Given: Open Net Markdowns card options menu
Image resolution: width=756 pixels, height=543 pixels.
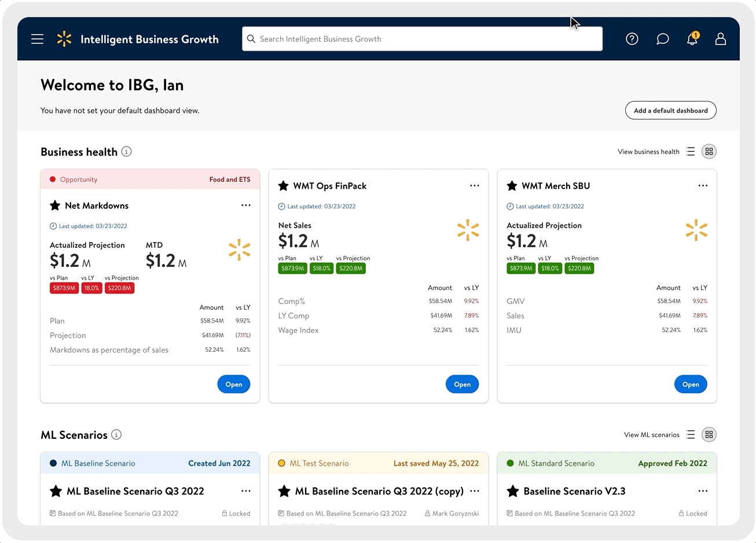Looking at the screenshot, I should pyautogui.click(x=246, y=206).
